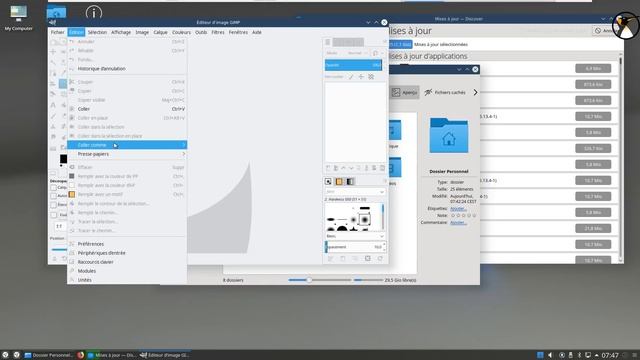This screenshot has width=640, height=360.
Task: Open the Fichier menu in GIMP
Action: click(x=58, y=32)
